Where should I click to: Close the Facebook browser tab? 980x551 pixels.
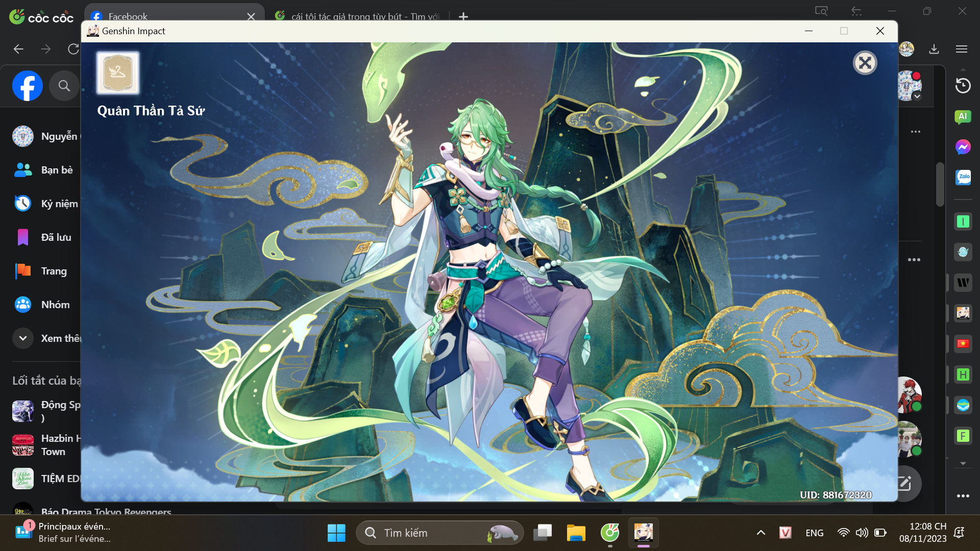[x=251, y=16]
